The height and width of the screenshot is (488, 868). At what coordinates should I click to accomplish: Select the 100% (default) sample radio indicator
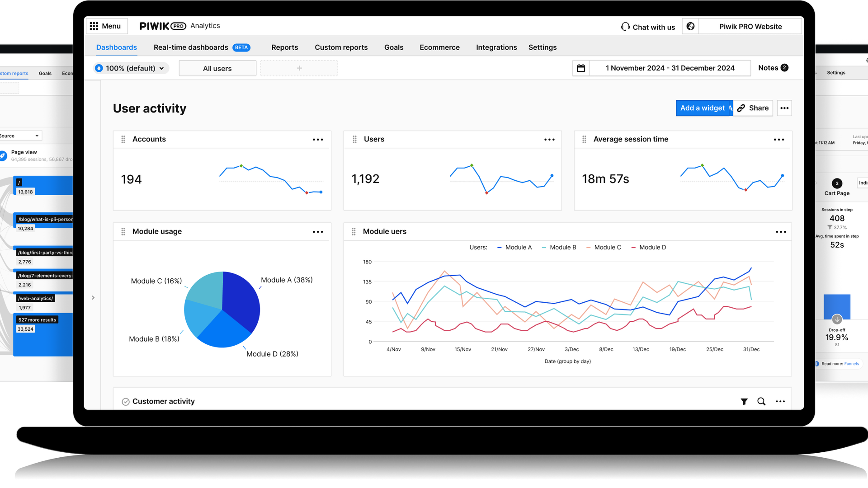(x=99, y=68)
